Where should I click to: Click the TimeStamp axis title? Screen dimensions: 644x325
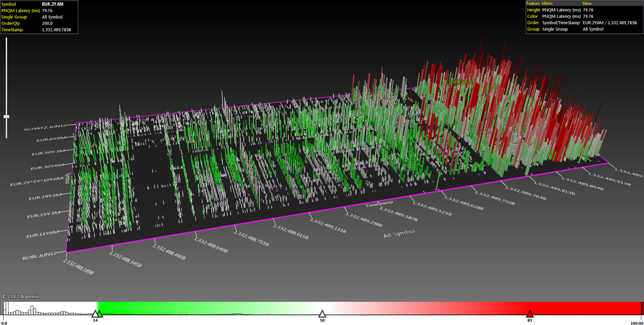(x=379, y=203)
